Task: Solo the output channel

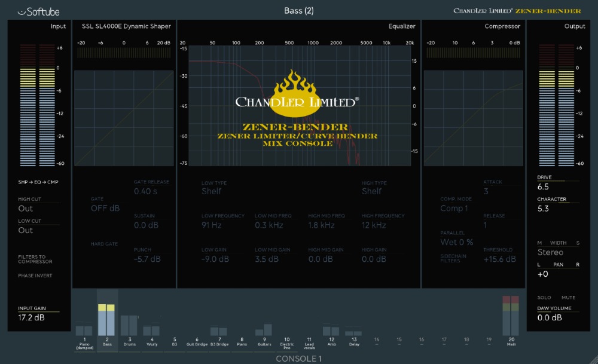Action: click(545, 297)
